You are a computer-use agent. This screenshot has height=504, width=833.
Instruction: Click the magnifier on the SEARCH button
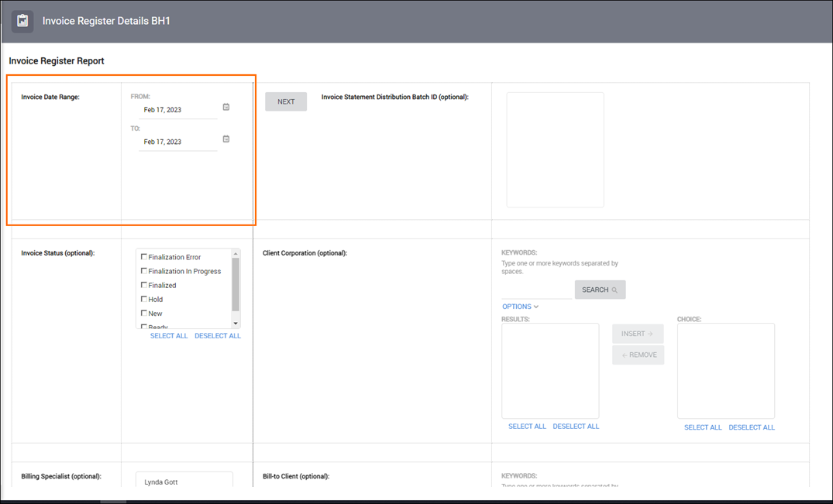click(614, 290)
